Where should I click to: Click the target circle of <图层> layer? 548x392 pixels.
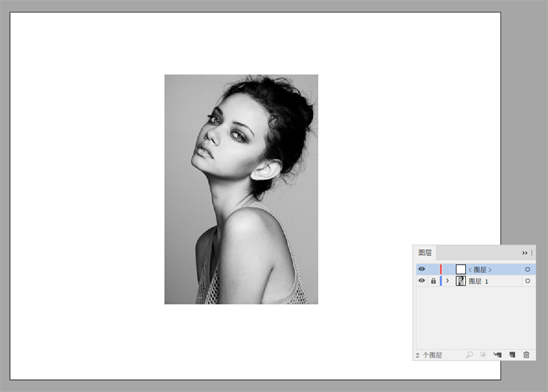tap(527, 269)
